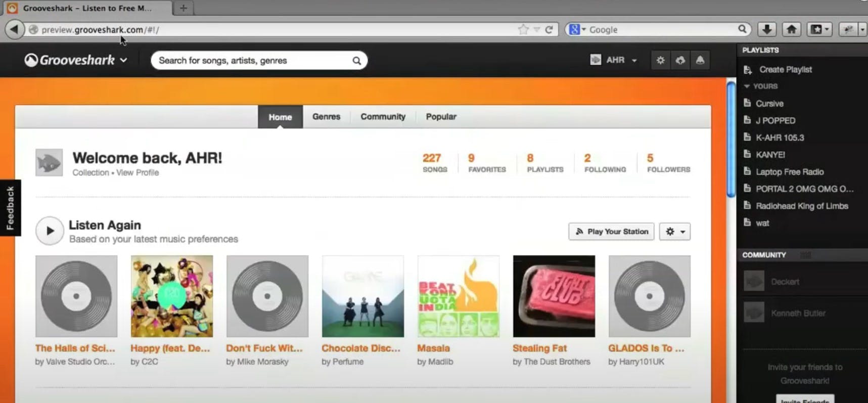Viewport: 868px width, 403px height.
Task: Open the 8 Playlists stat
Action: tap(545, 163)
